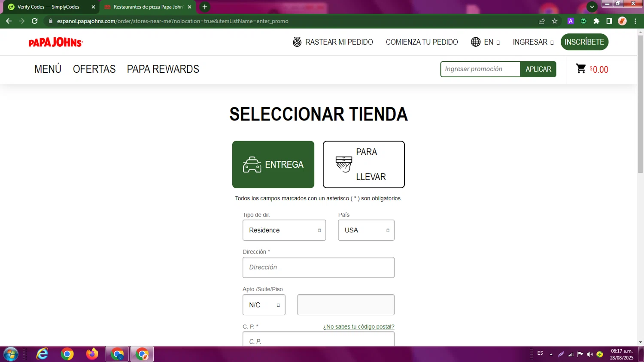The image size is (644, 362).
Task: Click the scrollbar down arrow
Action: coord(641,342)
